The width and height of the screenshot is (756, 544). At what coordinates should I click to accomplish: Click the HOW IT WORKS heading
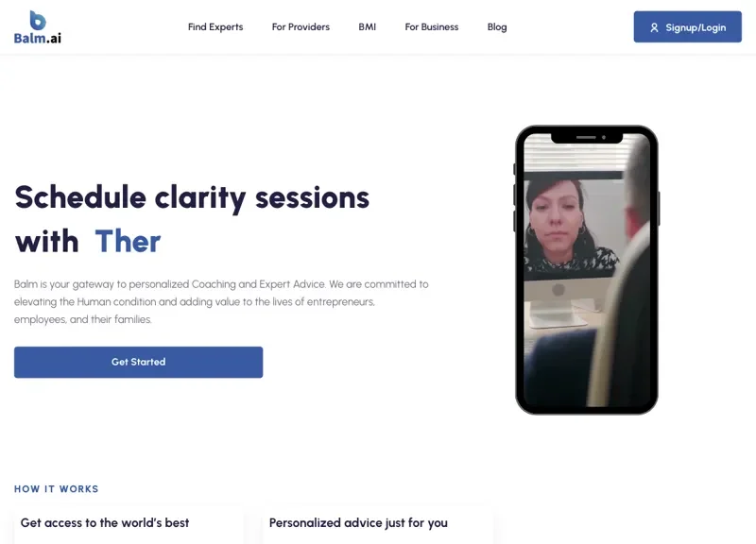coord(57,489)
